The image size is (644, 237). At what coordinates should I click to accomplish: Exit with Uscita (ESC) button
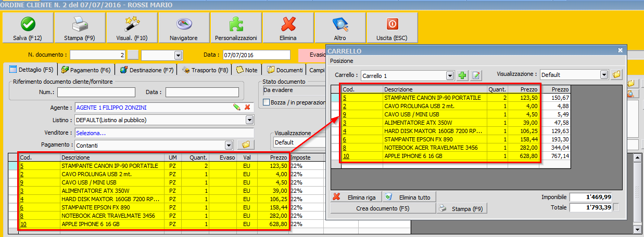(392, 28)
